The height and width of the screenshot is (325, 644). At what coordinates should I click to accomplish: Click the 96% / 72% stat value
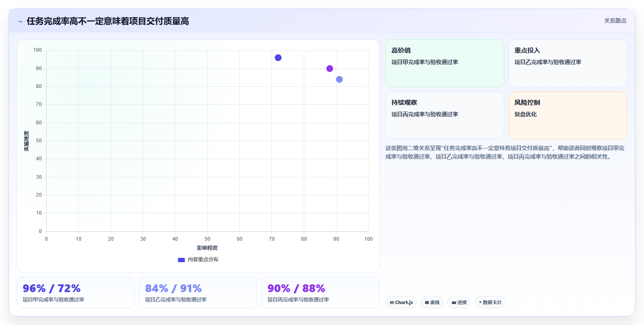pos(52,289)
